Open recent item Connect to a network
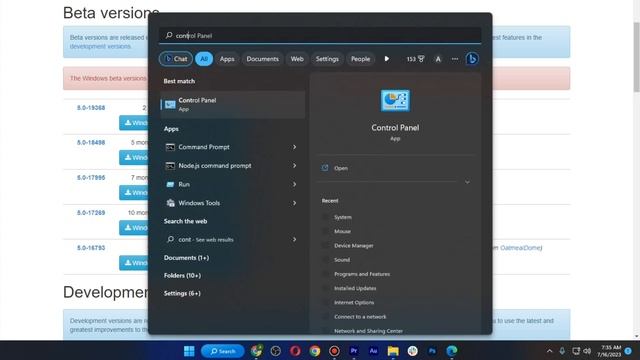 360,317
